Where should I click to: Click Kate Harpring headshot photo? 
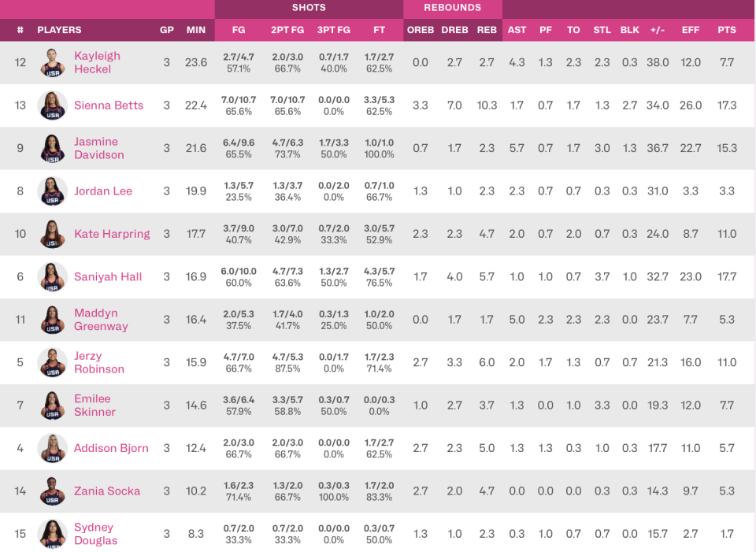pyautogui.click(x=52, y=235)
